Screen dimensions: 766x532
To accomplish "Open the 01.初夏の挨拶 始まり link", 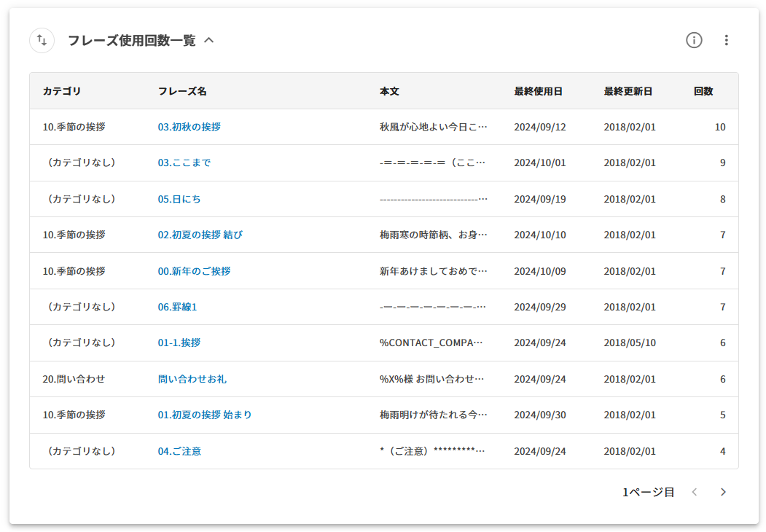I will [x=205, y=415].
